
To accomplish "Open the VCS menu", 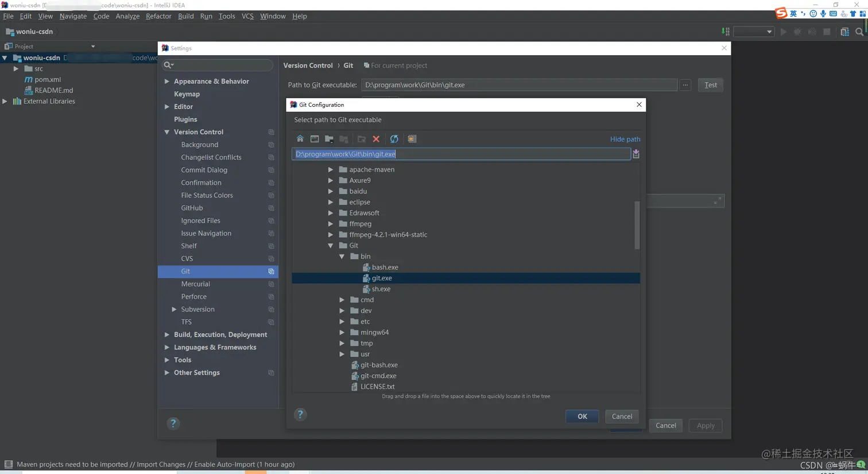I will tap(247, 16).
